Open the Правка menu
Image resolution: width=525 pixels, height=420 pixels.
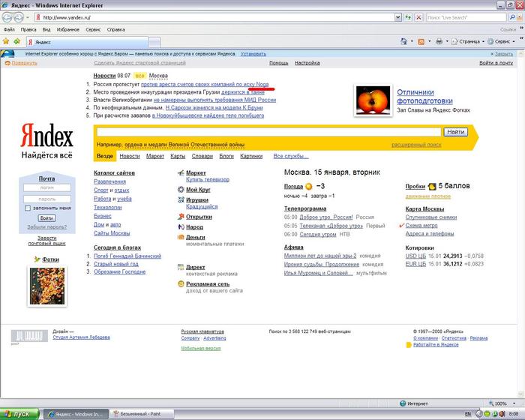click(28, 29)
